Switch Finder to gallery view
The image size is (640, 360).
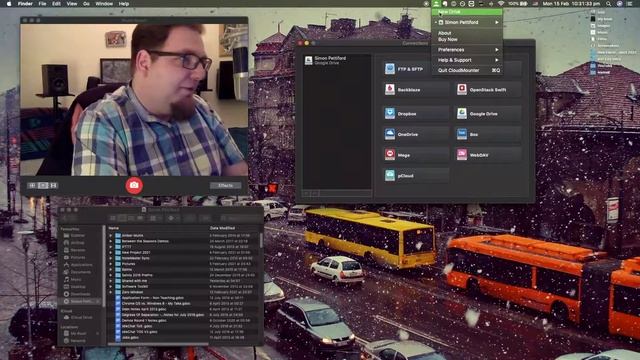(140, 218)
